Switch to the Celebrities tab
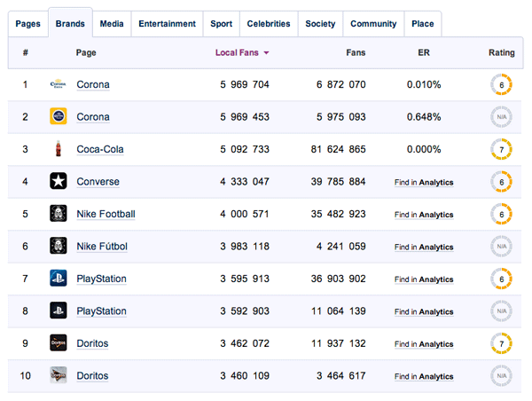Viewport: 532px width, 401px height. 269,24
